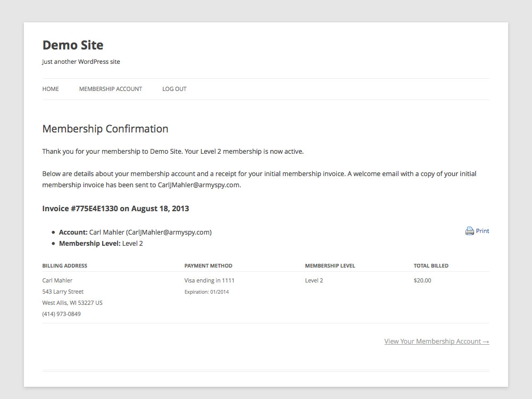Viewport: 532px width, 399px height.
Task: Click the Demo Site title
Action: click(72, 45)
